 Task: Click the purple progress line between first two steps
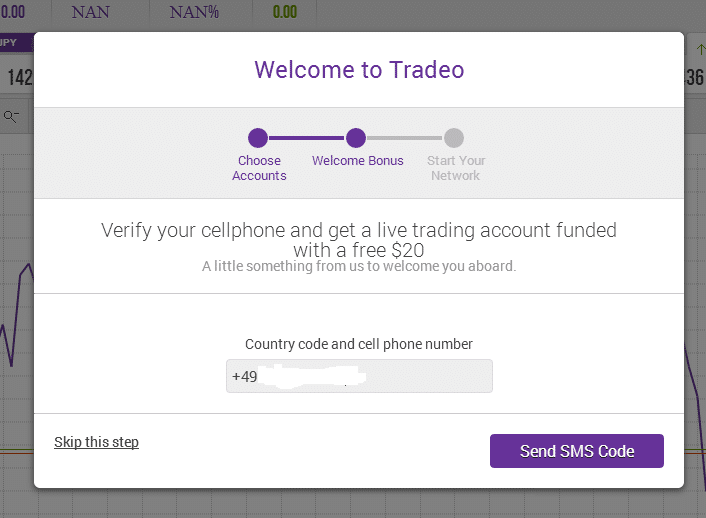pos(307,138)
